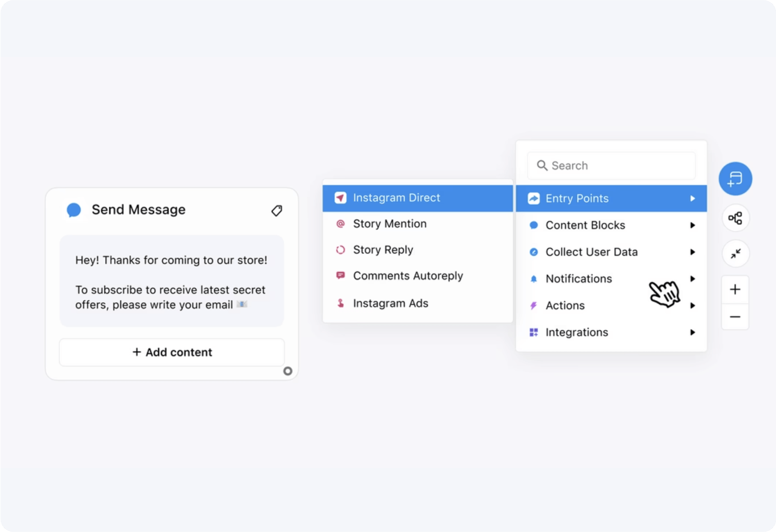Expand the Collect User Data submenu arrow

pyautogui.click(x=692, y=252)
